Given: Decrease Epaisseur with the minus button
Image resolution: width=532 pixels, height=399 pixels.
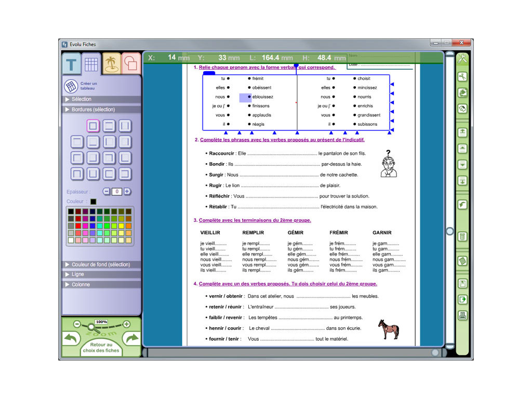Looking at the screenshot, I should tap(107, 191).
